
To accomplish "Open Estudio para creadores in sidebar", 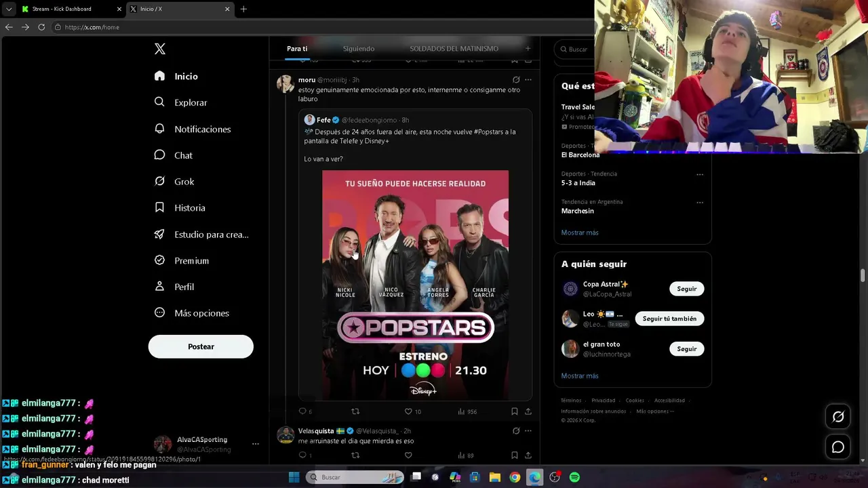I will tap(201, 235).
